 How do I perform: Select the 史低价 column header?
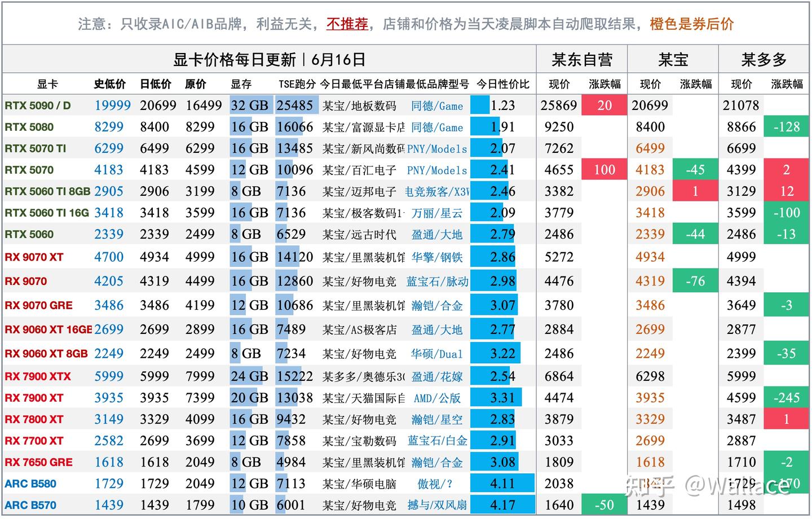[x=109, y=84]
